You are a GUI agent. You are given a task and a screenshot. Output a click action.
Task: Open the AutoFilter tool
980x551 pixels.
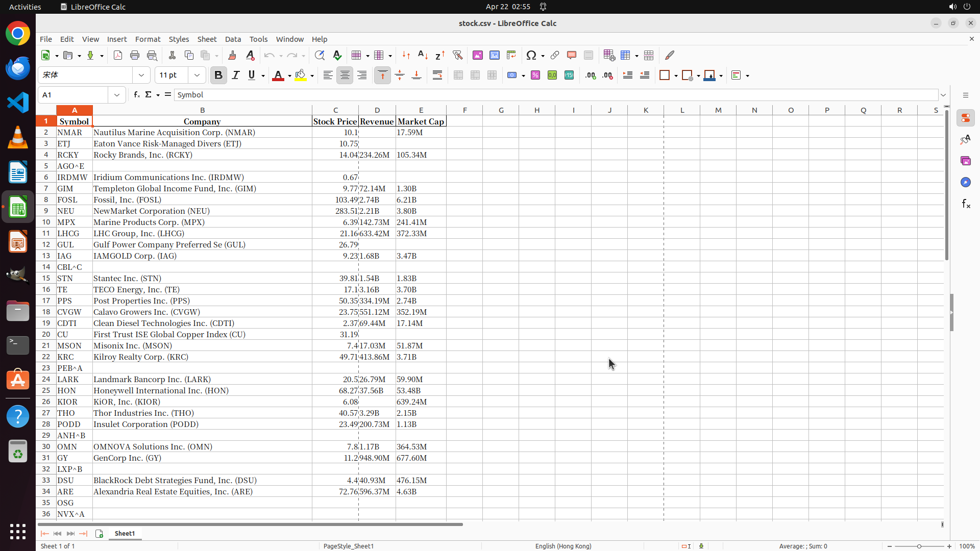[x=457, y=55]
